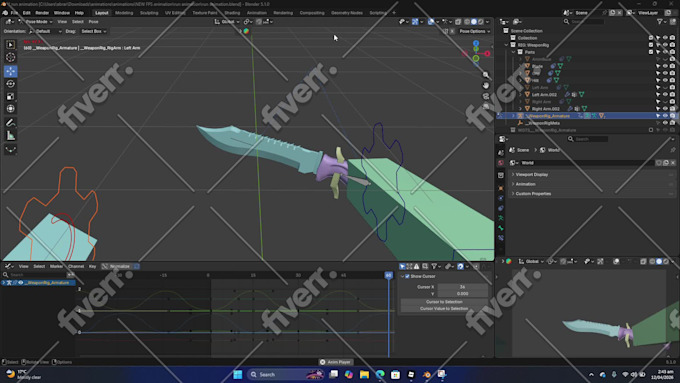This screenshot has width=680, height=383.
Task: Click the Anim Player status button
Action: click(x=336, y=362)
